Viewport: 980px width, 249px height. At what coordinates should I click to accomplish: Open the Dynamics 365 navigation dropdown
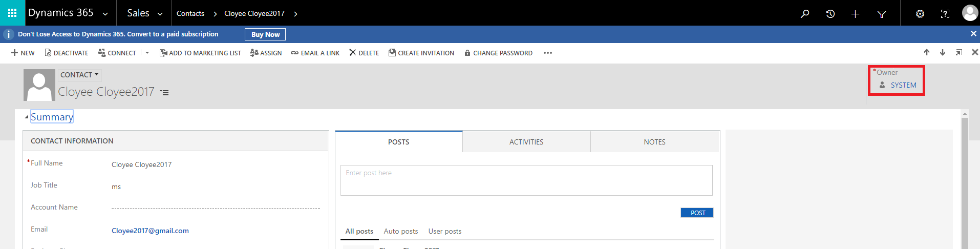coord(105,14)
